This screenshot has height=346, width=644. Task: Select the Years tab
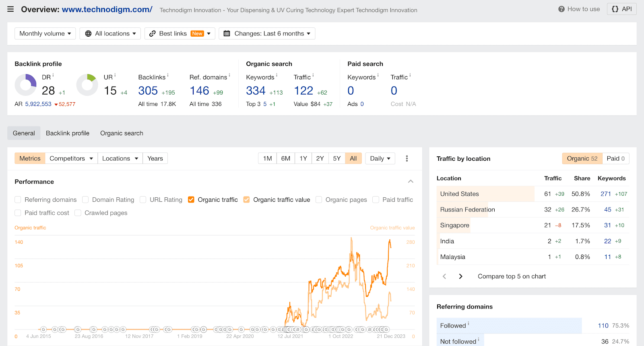click(x=155, y=158)
